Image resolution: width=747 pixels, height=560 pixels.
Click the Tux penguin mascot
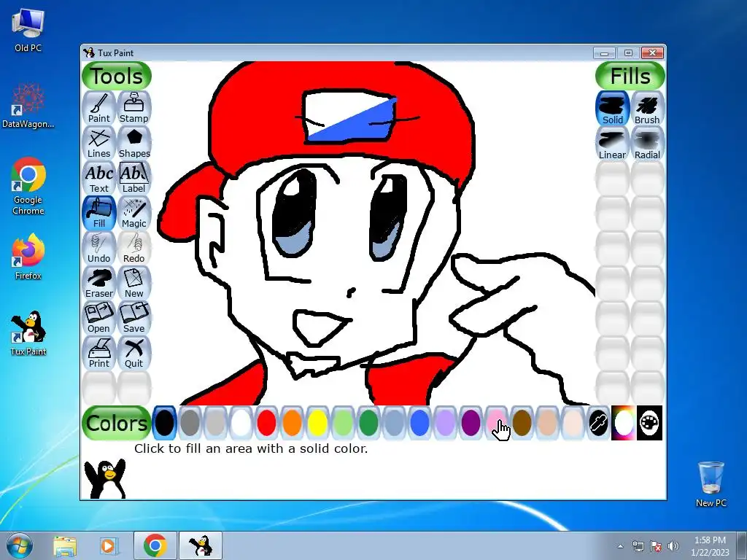(x=105, y=478)
